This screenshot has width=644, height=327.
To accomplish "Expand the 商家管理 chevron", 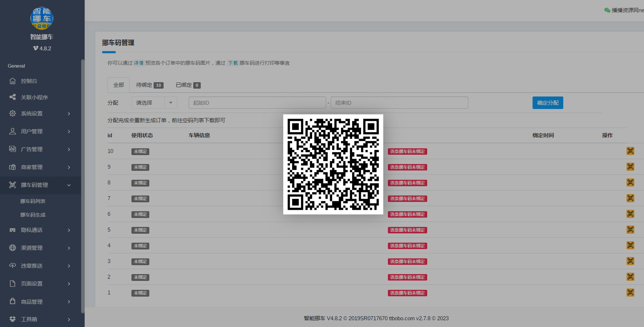I will [69, 167].
